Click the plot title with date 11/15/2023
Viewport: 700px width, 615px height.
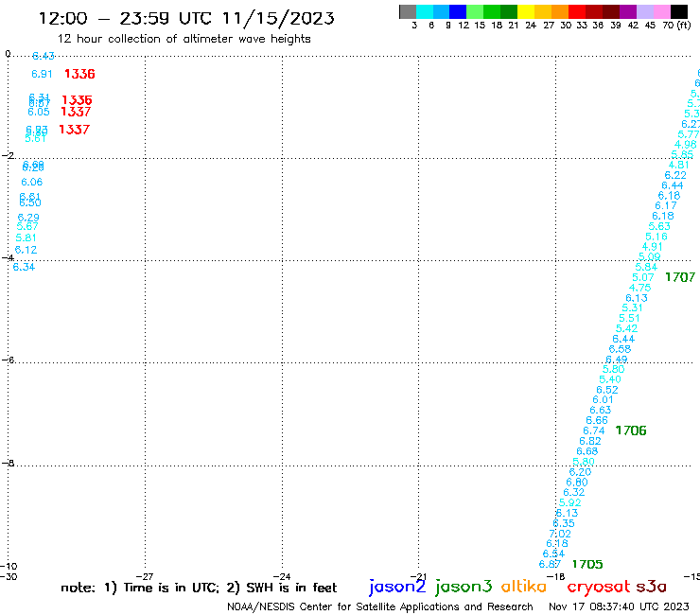pos(186,18)
